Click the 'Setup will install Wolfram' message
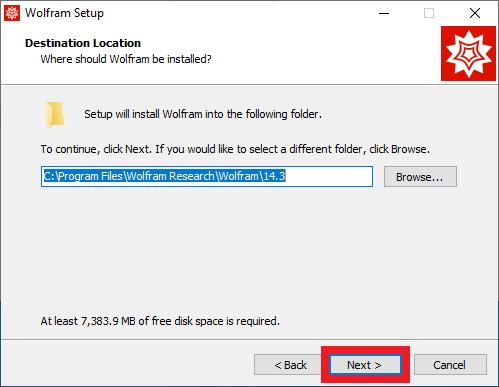Viewport: 499px width, 387px height. 203,114
